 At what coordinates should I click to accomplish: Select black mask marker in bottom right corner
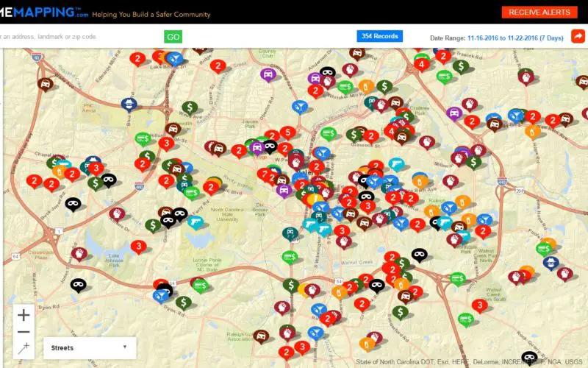529,358
